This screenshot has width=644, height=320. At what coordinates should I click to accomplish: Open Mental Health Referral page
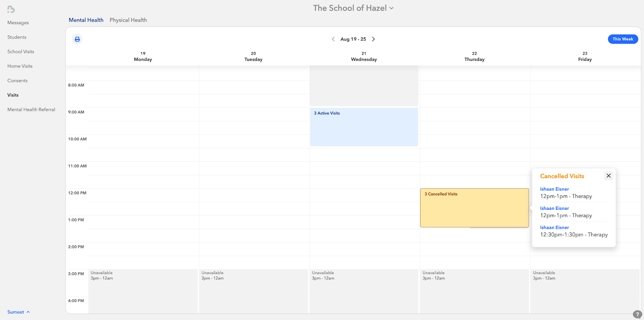[31, 110]
